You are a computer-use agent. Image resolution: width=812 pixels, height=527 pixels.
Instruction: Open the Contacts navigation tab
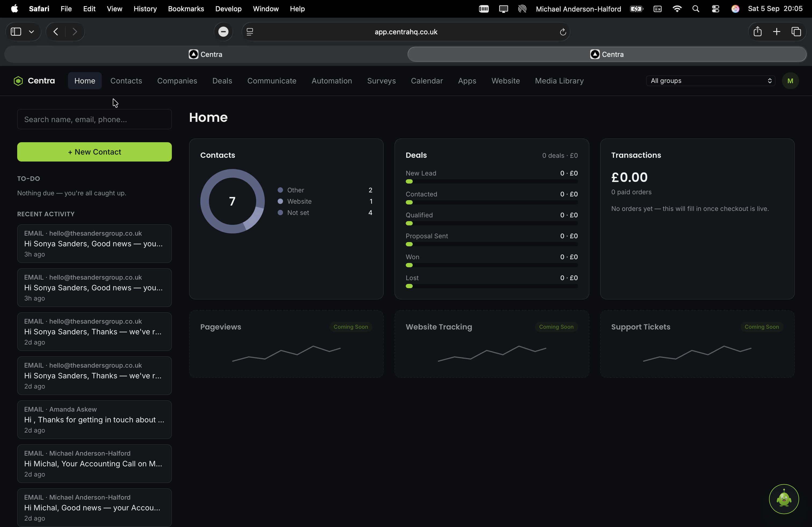click(126, 81)
